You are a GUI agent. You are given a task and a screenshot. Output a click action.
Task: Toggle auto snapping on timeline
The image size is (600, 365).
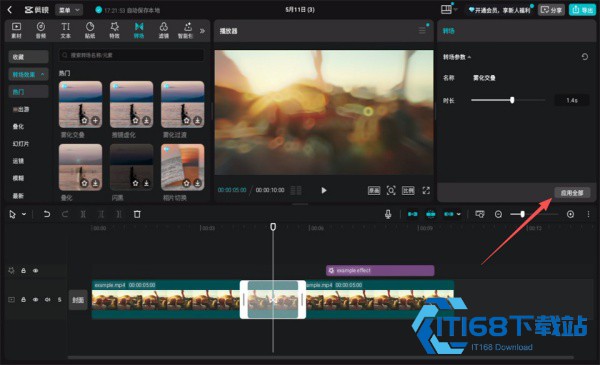tap(431, 214)
